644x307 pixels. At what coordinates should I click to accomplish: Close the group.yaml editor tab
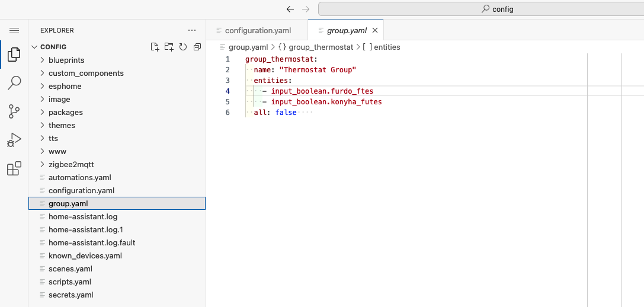pos(375,30)
